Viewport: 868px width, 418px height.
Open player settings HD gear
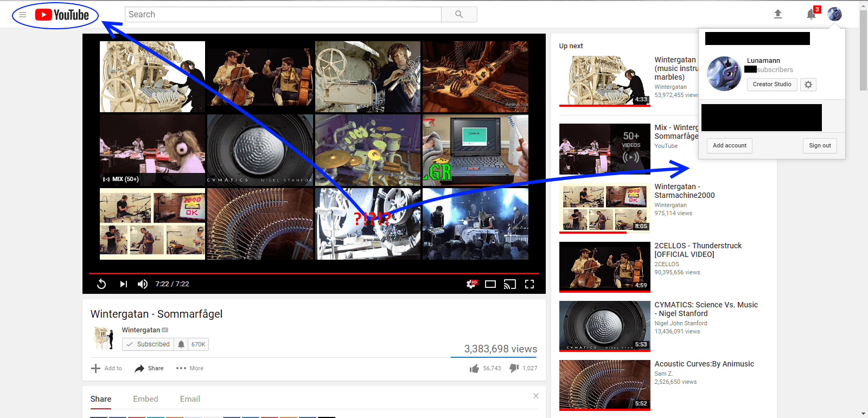pyautogui.click(x=471, y=284)
